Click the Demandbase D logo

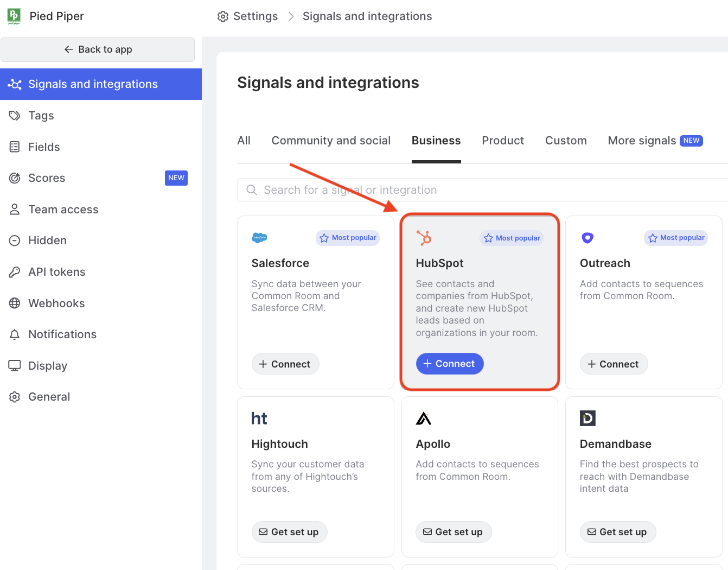pos(587,418)
